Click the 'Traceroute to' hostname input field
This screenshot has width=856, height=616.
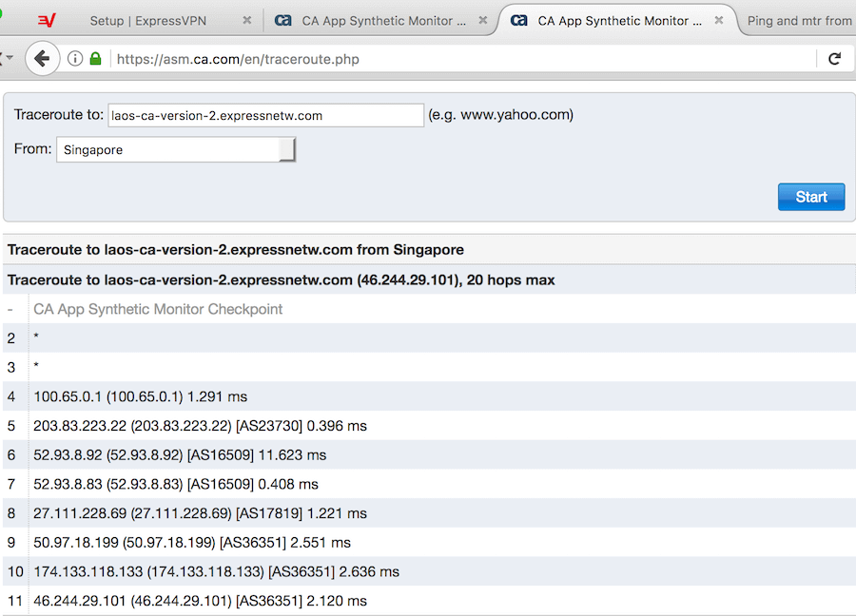pos(266,115)
